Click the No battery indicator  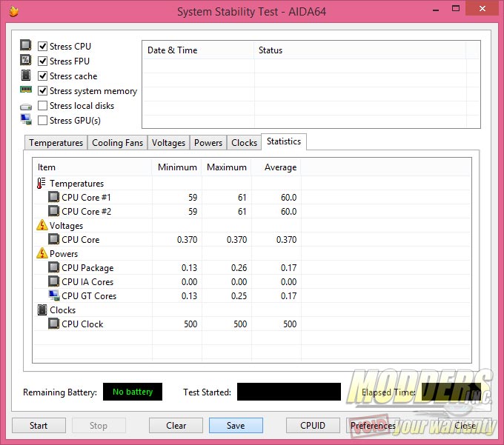point(133,392)
